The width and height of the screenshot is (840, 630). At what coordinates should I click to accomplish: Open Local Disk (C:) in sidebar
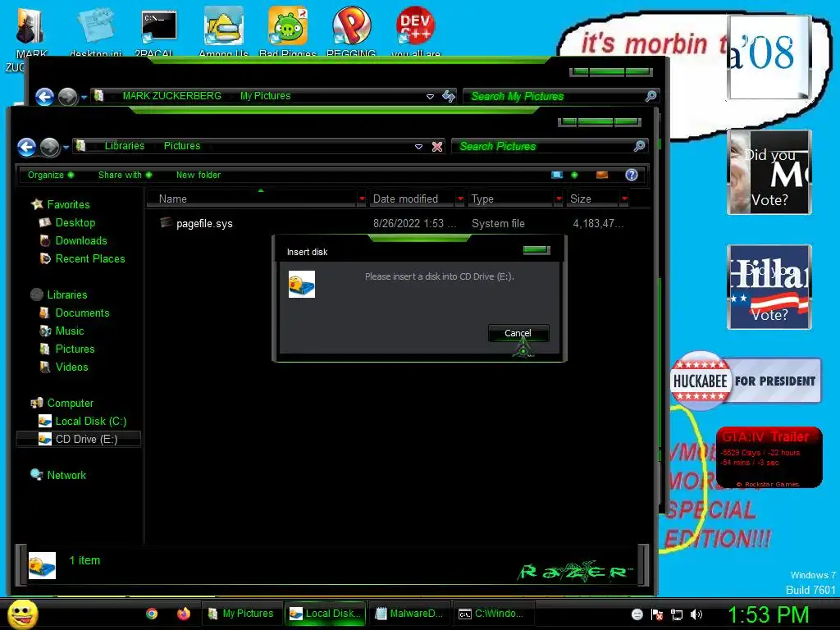90,421
